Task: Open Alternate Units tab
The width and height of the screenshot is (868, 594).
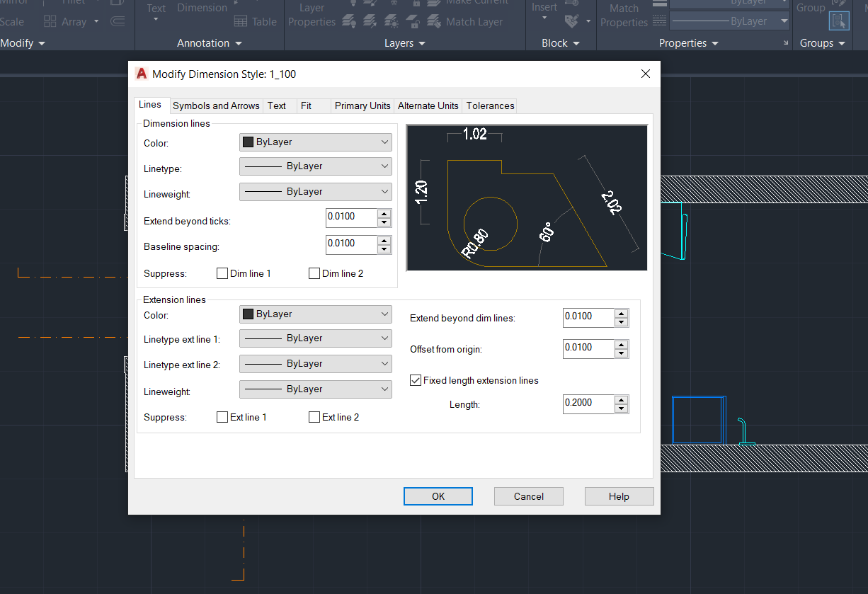Action: [428, 105]
